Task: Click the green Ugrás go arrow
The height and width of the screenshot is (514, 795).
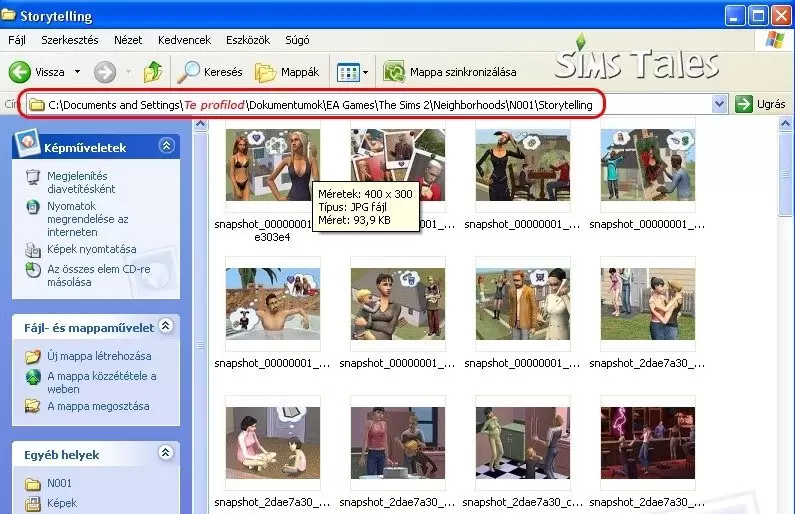Action: click(x=743, y=104)
